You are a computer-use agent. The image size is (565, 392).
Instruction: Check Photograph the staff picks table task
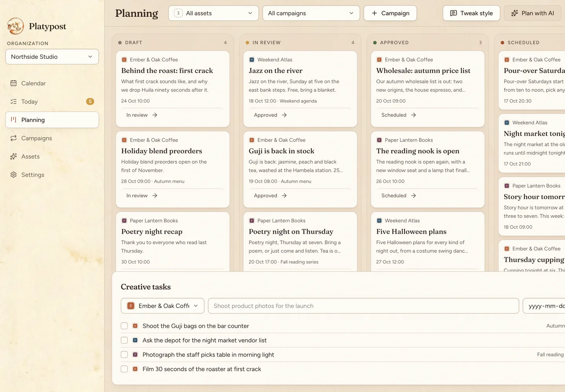[x=124, y=354]
